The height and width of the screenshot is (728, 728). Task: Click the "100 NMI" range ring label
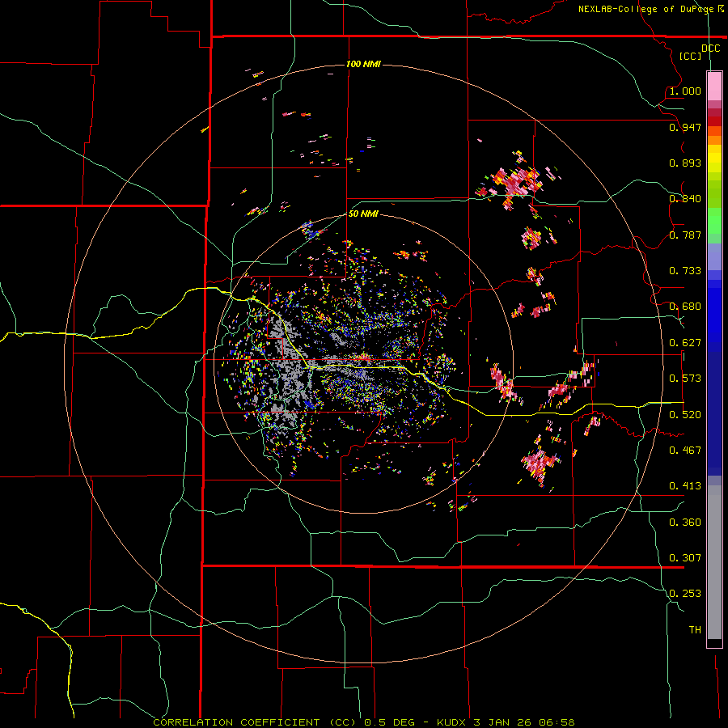tap(363, 64)
